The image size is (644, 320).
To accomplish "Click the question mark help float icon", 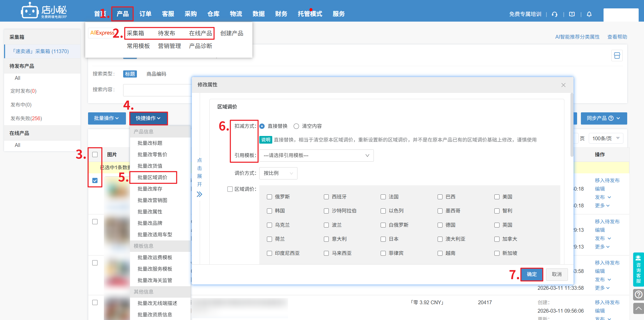I will pos(638,295).
